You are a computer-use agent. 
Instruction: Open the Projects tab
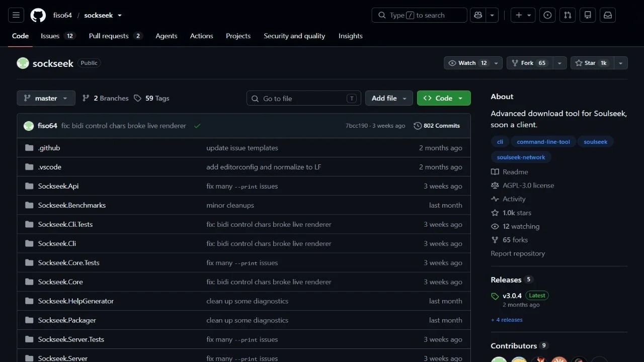pos(238,36)
